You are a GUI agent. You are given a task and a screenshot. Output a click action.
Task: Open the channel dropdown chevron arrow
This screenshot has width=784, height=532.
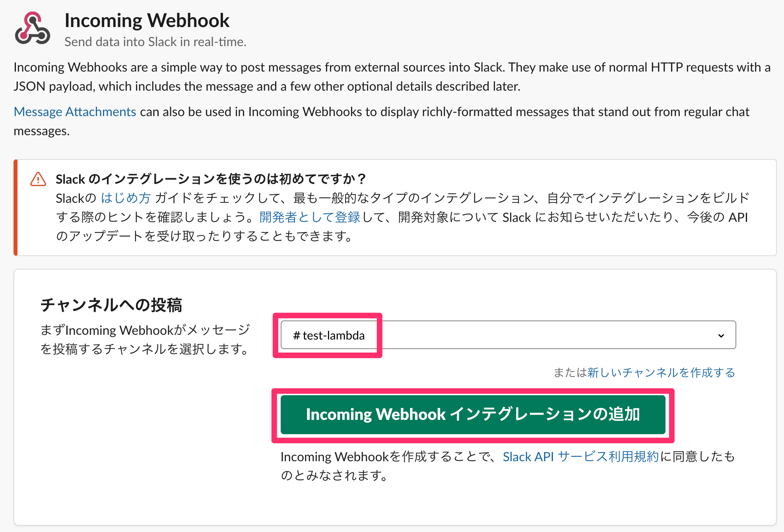pyautogui.click(x=721, y=336)
